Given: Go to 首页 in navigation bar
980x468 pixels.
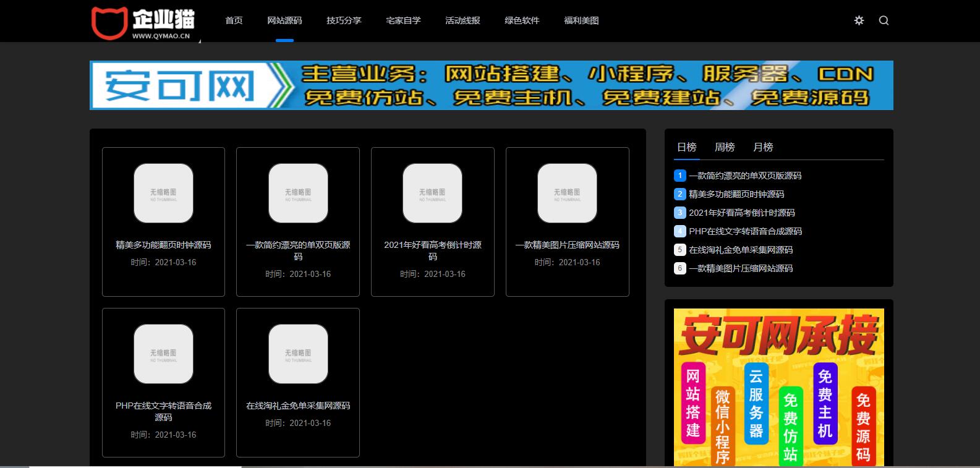Looking at the screenshot, I should (234, 20).
